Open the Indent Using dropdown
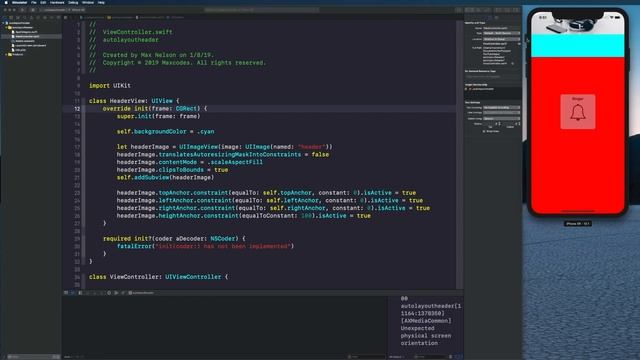The height and width of the screenshot is (360, 640). 502,118
